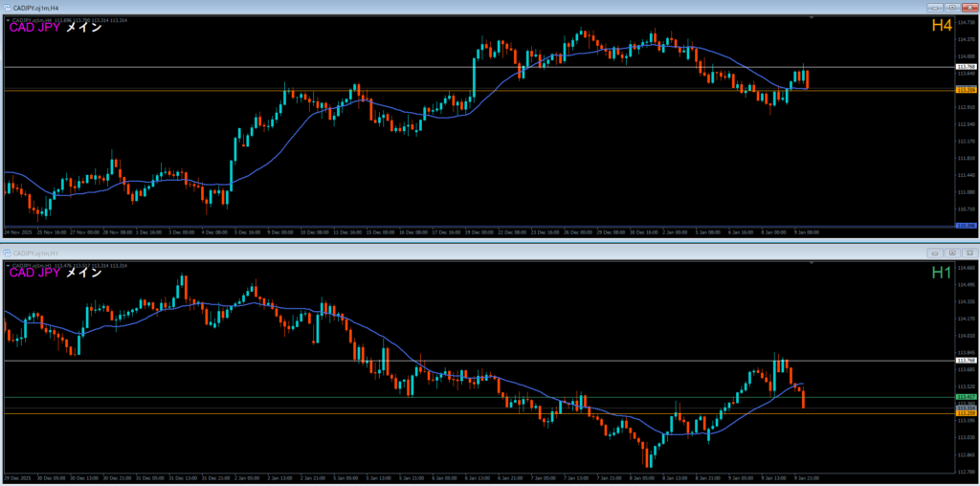Click the CADJPY H4 window's title bar icon

[x=6, y=9]
